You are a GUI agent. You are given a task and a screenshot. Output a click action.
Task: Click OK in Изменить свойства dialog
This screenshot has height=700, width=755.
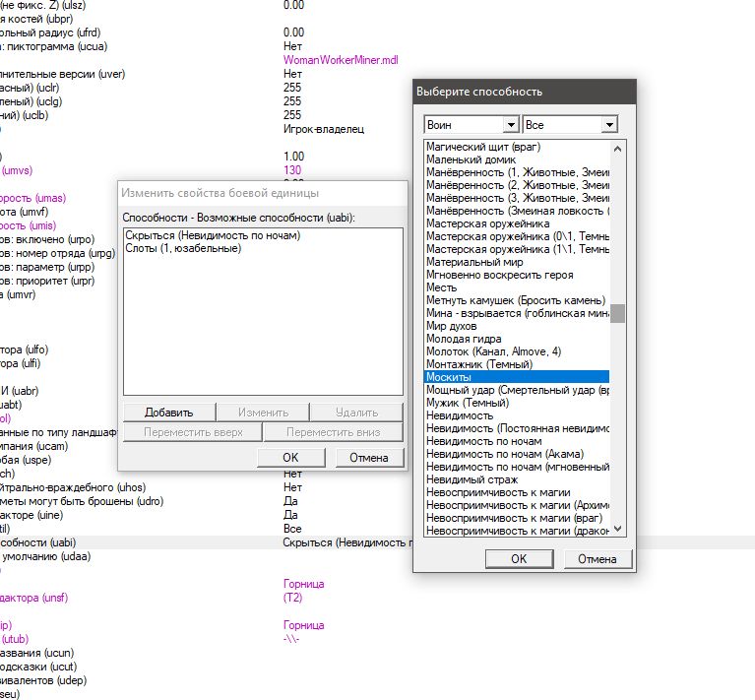click(x=290, y=458)
